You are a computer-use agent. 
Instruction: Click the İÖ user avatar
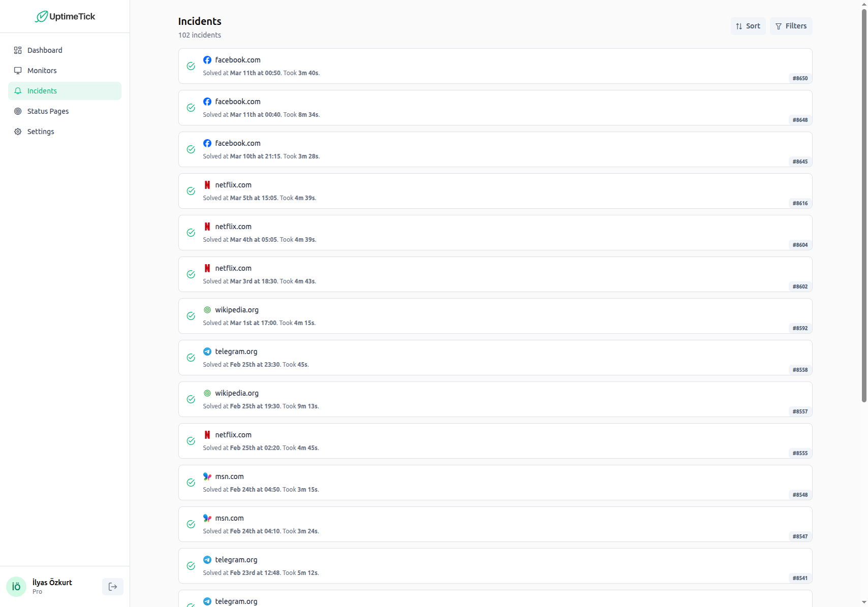[16, 587]
